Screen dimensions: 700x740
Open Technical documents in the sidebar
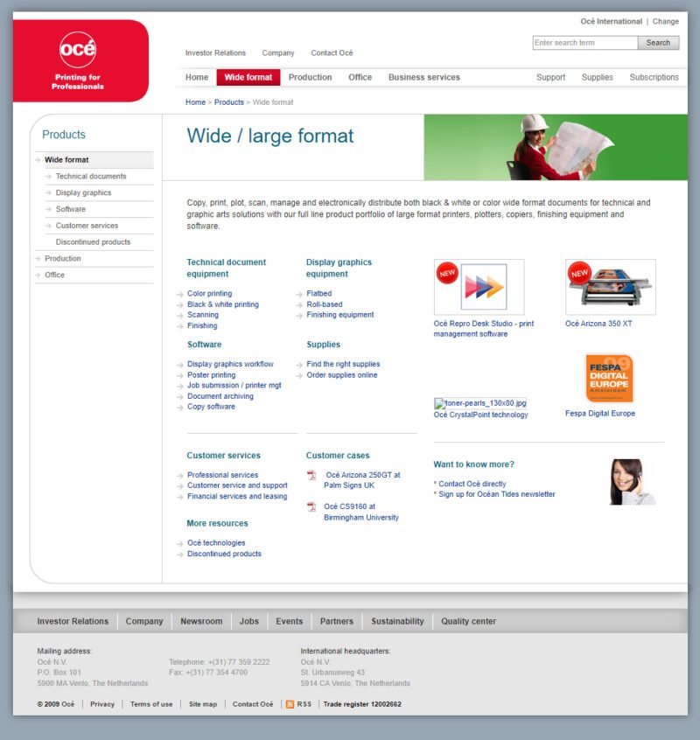click(91, 177)
